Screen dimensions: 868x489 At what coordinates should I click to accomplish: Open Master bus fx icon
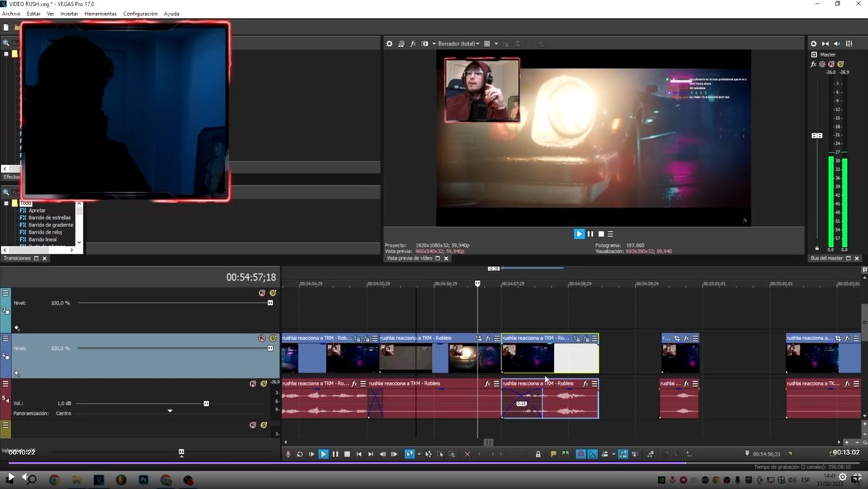(814, 64)
